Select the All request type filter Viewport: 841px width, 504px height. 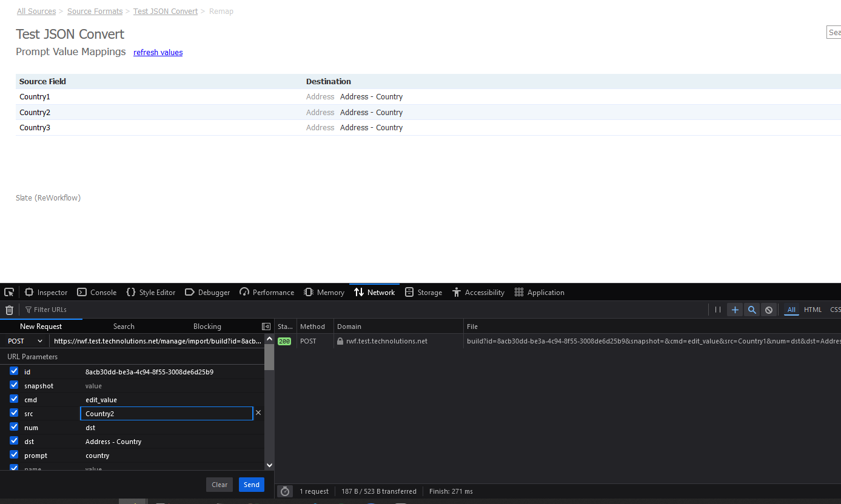click(791, 310)
